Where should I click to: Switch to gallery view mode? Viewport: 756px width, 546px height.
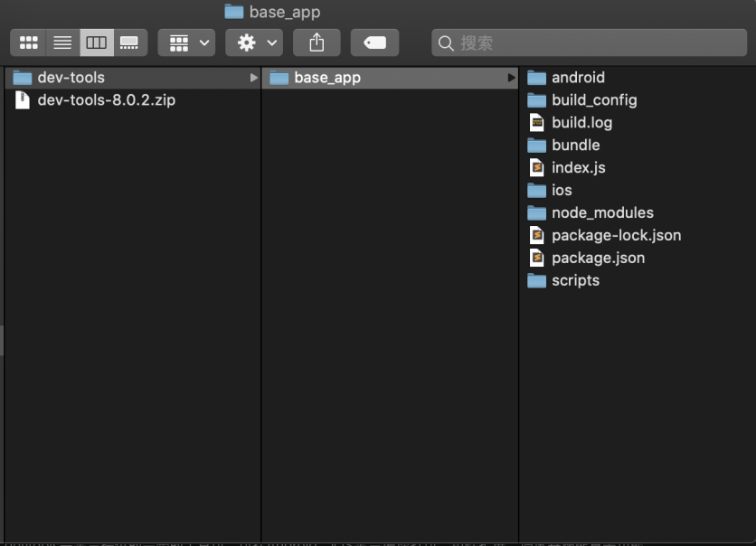[129, 42]
